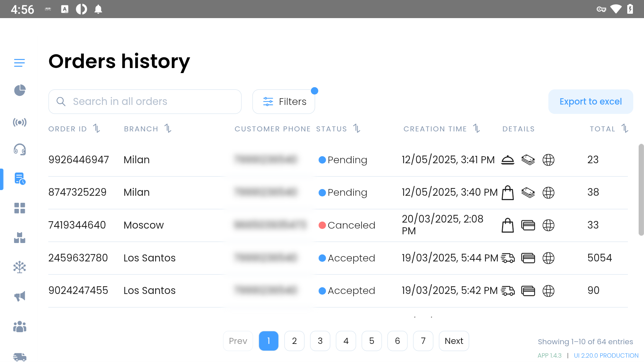Go to page 3 of orders
The width and height of the screenshot is (644, 362).
coord(320,341)
